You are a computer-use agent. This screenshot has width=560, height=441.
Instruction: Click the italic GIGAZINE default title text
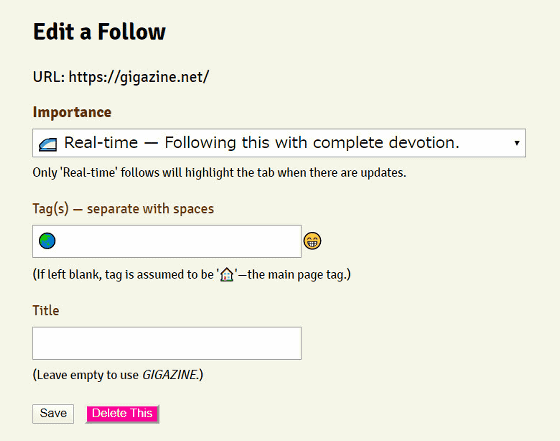(x=170, y=375)
